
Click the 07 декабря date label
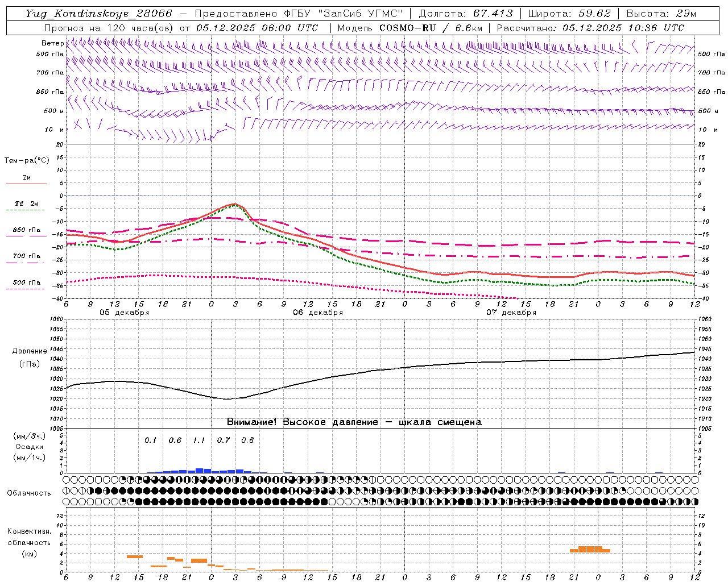[x=511, y=313]
